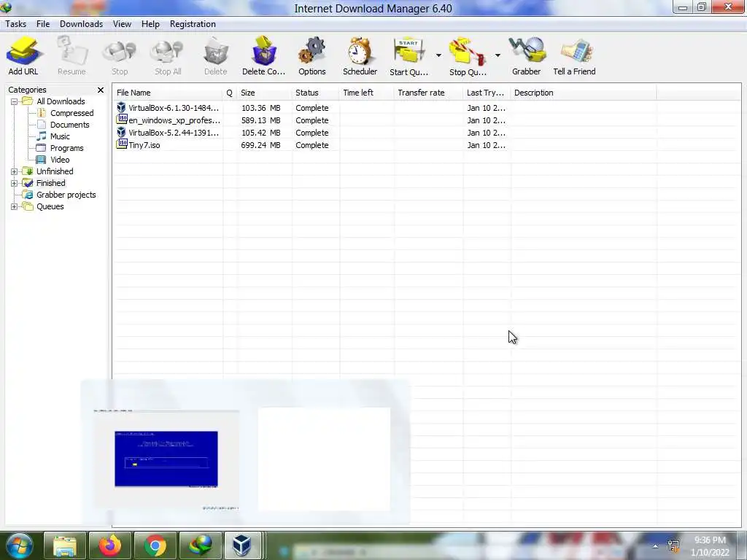The image size is (747, 560).
Task: Sort by the Last Try column
Action: point(487,93)
